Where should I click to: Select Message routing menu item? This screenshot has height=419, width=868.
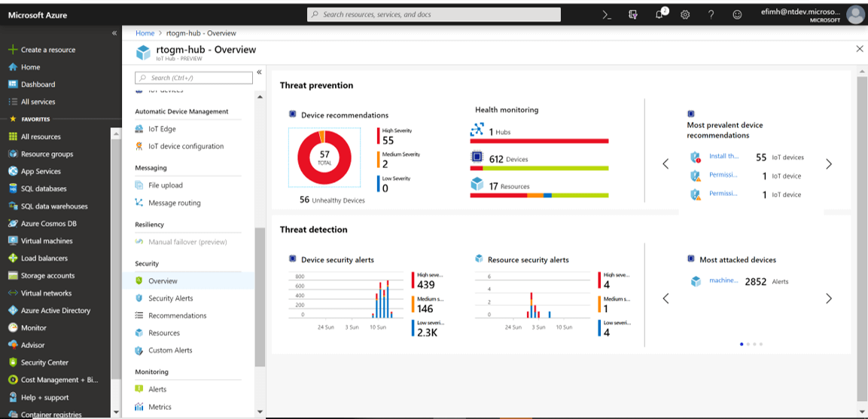coord(174,203)
